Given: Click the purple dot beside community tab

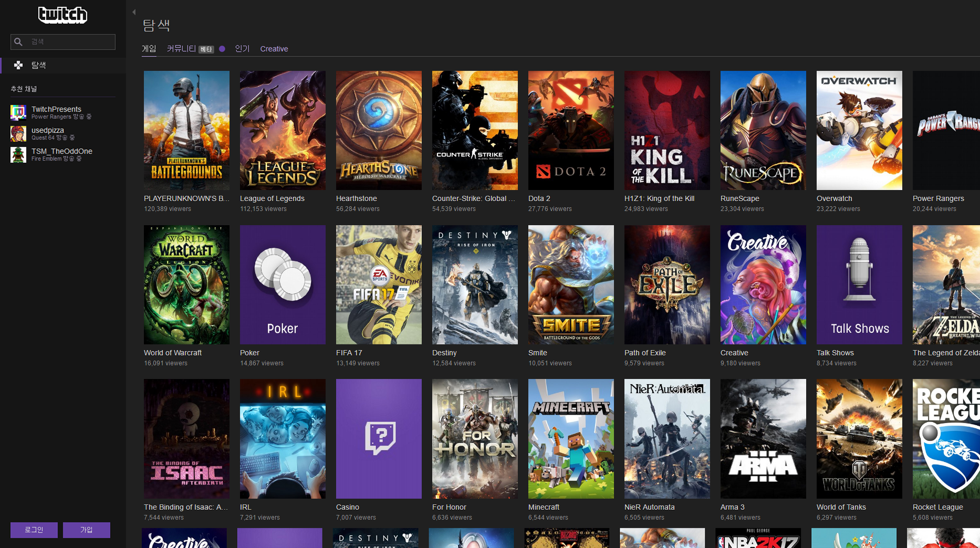Looking at the screenshot, I should tap(222, 49).
